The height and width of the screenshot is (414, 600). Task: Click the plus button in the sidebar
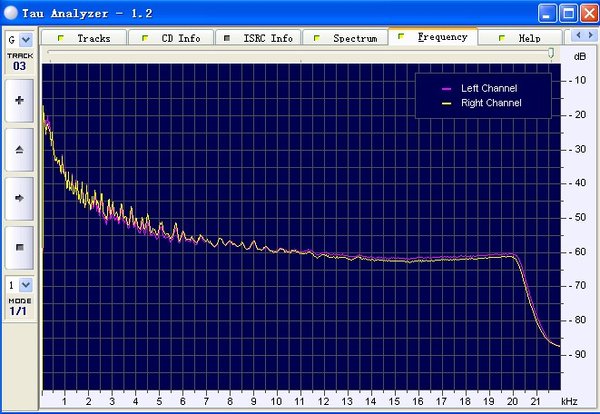[x=20, y=101]
